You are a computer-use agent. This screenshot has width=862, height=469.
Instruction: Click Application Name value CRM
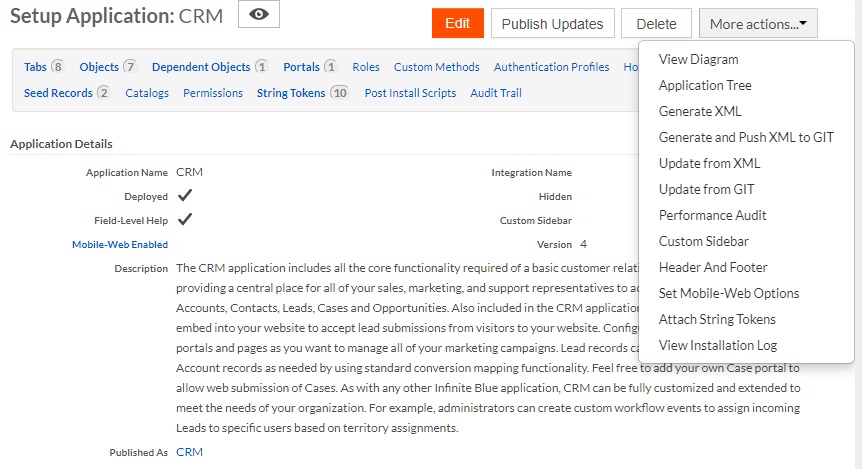point(189,172)
